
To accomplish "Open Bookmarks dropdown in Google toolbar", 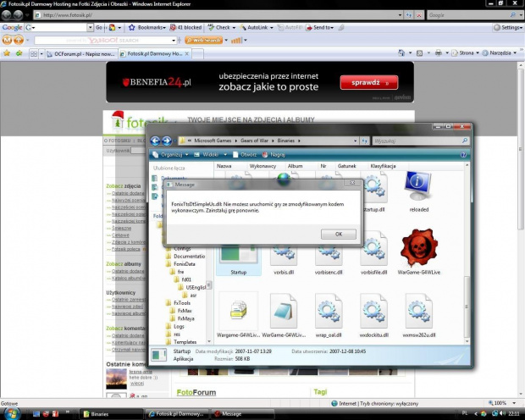I will point(147,27).
